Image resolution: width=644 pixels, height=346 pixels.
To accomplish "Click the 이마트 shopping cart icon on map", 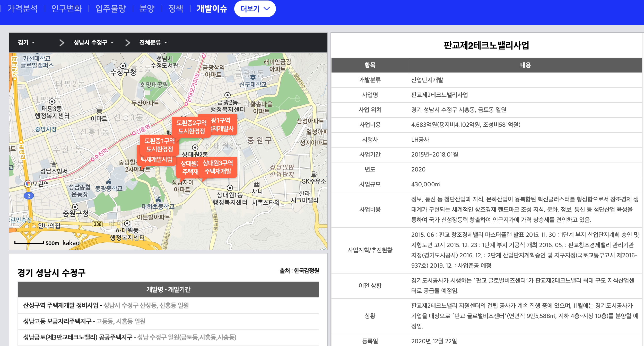I will pos(99,111).
